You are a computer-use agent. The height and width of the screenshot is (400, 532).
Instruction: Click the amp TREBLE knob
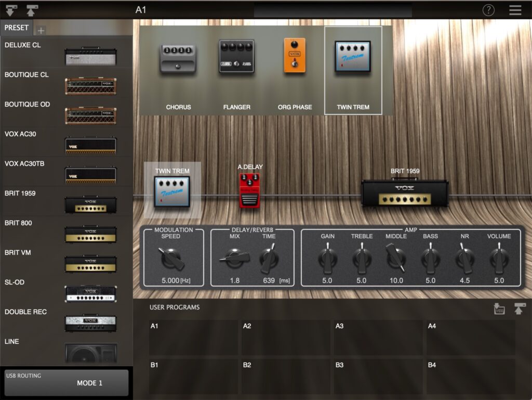click(x=362, y=259)
